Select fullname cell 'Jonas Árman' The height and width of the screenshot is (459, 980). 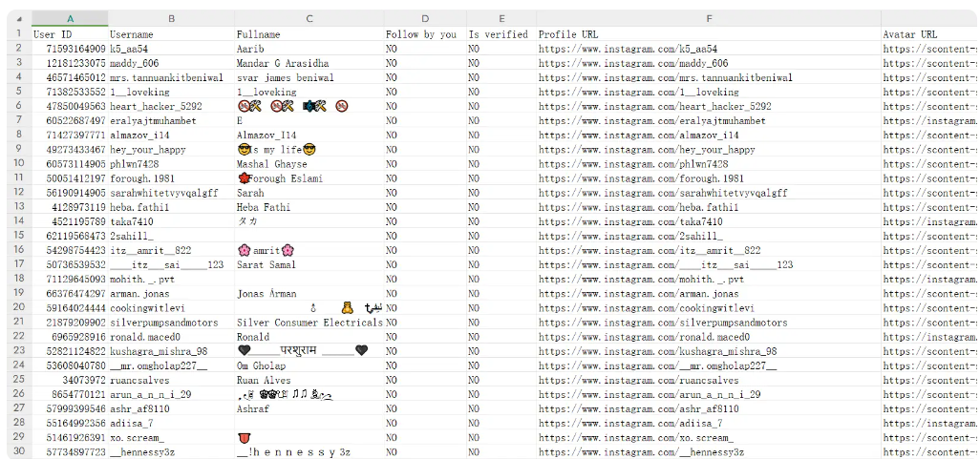point(309,294)
